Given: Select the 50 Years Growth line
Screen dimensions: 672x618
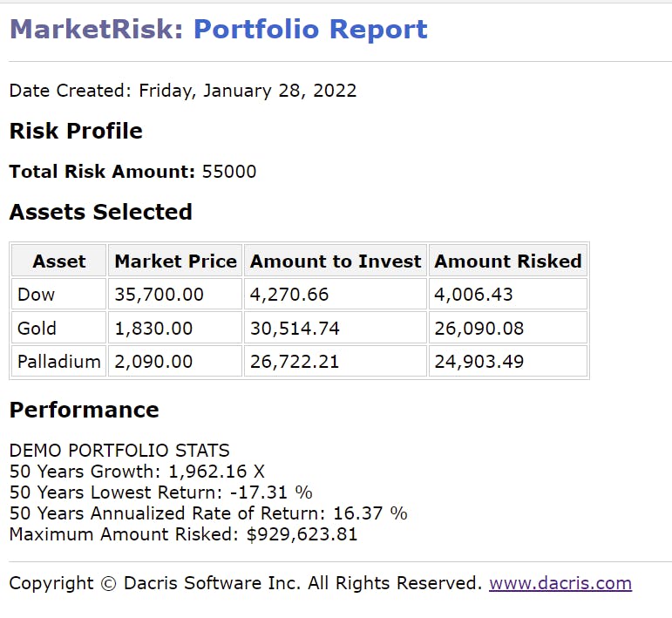Looking at the screenshot, I should 137,472.
